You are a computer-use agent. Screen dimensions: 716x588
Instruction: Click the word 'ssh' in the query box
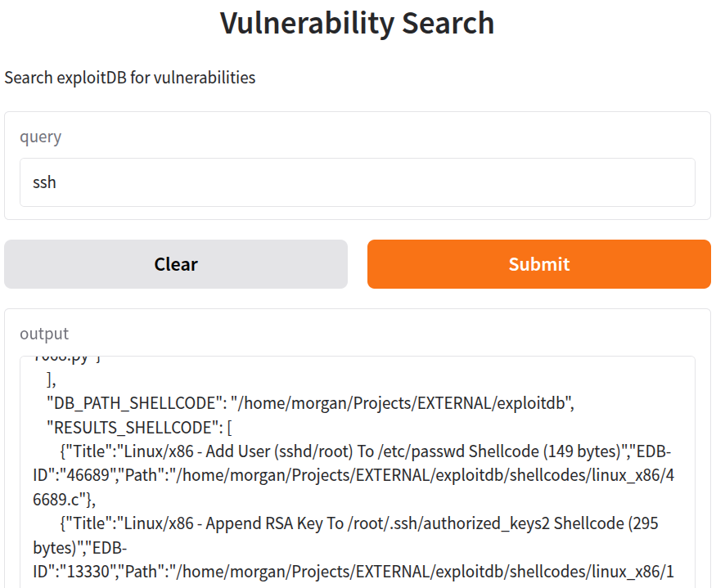click(x=44, y=182)
